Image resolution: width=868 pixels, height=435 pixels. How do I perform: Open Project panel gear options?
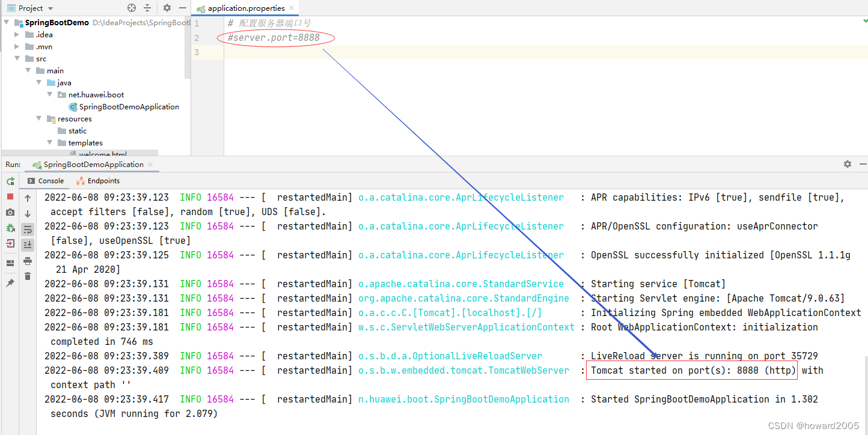(167, 8)
